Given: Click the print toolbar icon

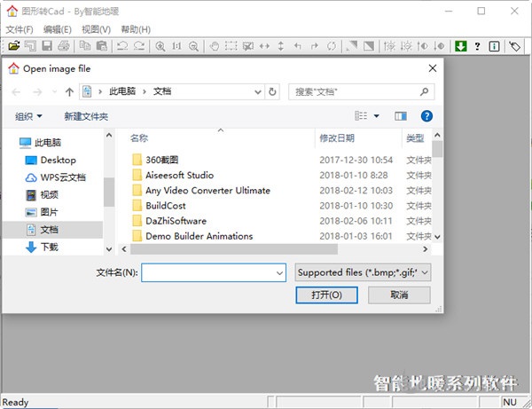Looking at the screenshot, I should tap(64, 45).
